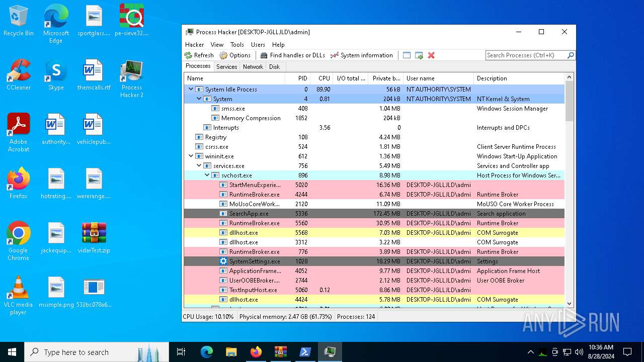The image size is (644, 362).
Task: Collapse the System process node
Action: point(199,99)
